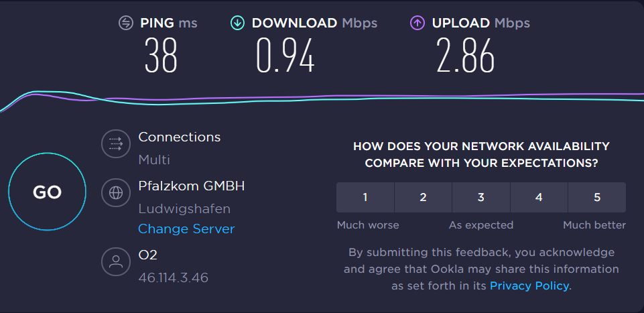Open the Change Server link

pyautogui.click(x=186, y=229)
